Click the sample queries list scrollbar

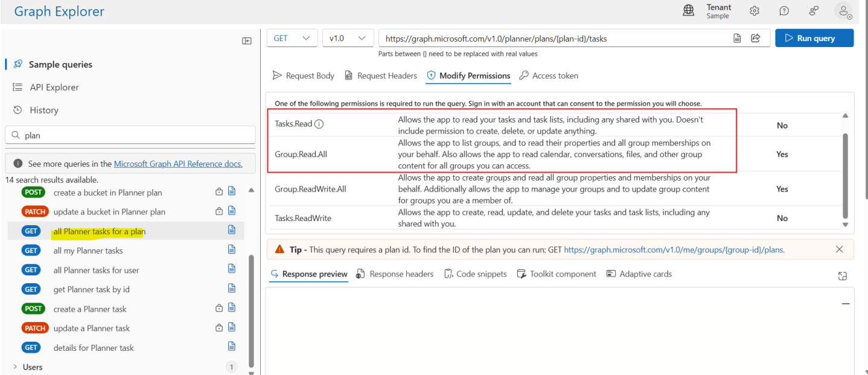251,311
